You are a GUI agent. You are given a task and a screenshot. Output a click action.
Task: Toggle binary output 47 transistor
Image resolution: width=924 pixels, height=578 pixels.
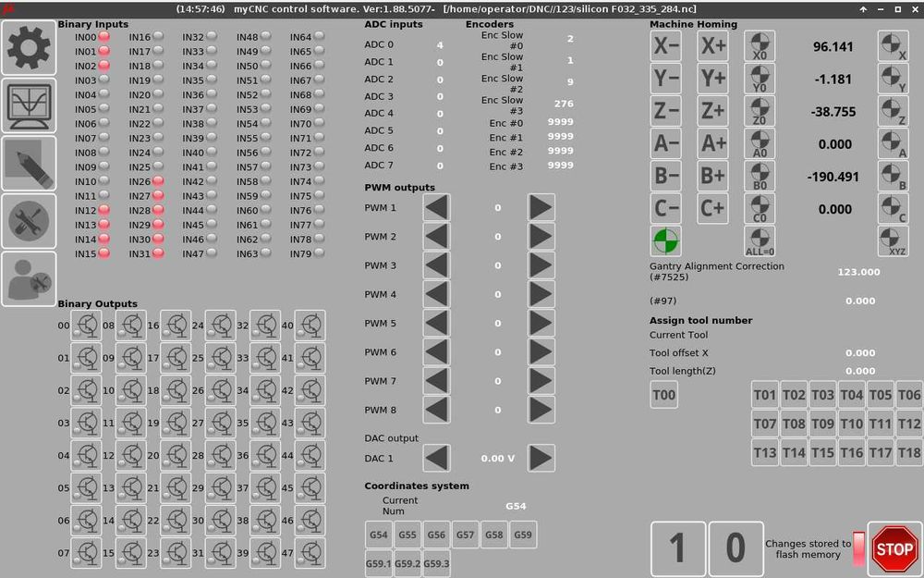click(x=310, y=553)
